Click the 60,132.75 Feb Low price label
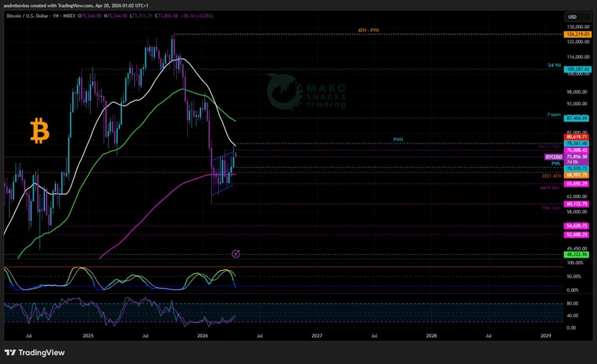Image resolution: width=597 pixels, height=364 pixels. (578, 204)
